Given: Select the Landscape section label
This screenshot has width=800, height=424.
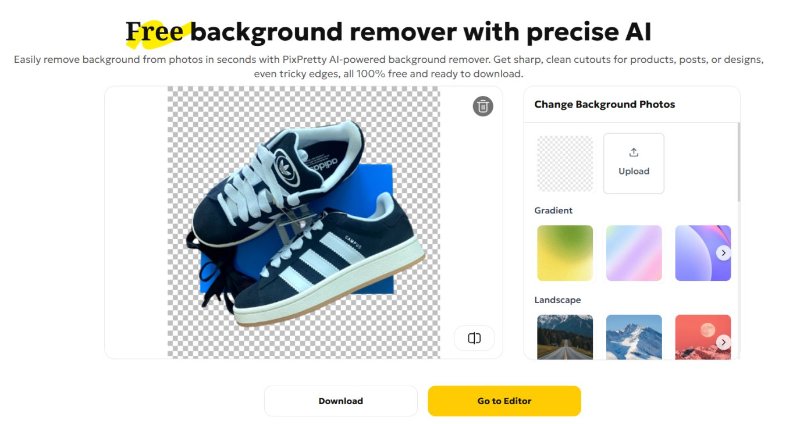Looking at the screenshot, I should (x=557, y=300).
